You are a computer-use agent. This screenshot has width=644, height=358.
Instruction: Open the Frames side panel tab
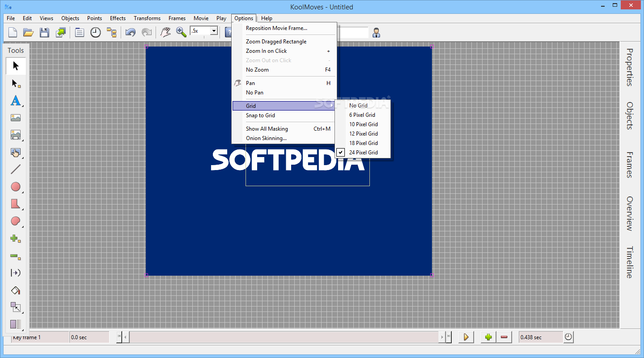pos(630,165)
